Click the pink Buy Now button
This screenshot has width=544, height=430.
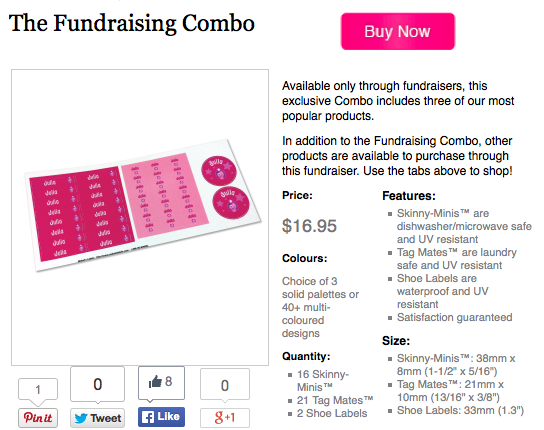coord(398,31)
